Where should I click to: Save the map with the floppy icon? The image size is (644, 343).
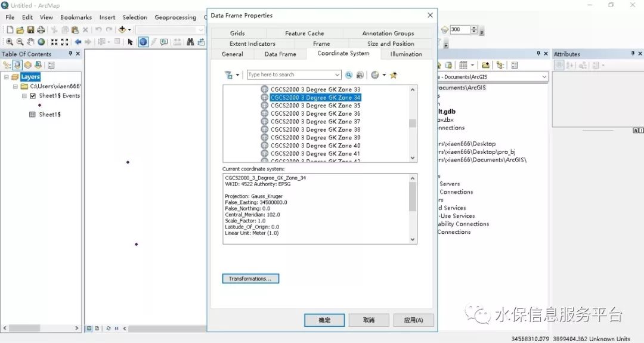tap(30, 30)
